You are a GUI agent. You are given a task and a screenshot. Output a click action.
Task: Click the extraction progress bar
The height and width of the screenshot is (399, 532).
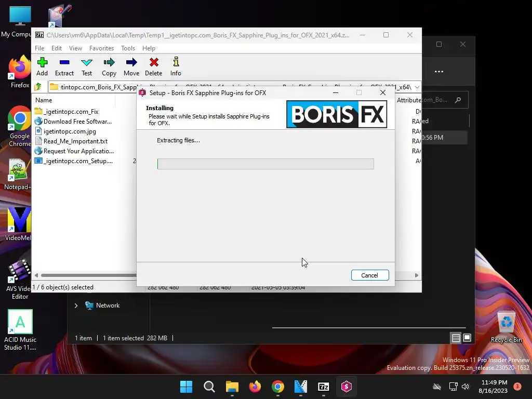(x=265, y=164)
